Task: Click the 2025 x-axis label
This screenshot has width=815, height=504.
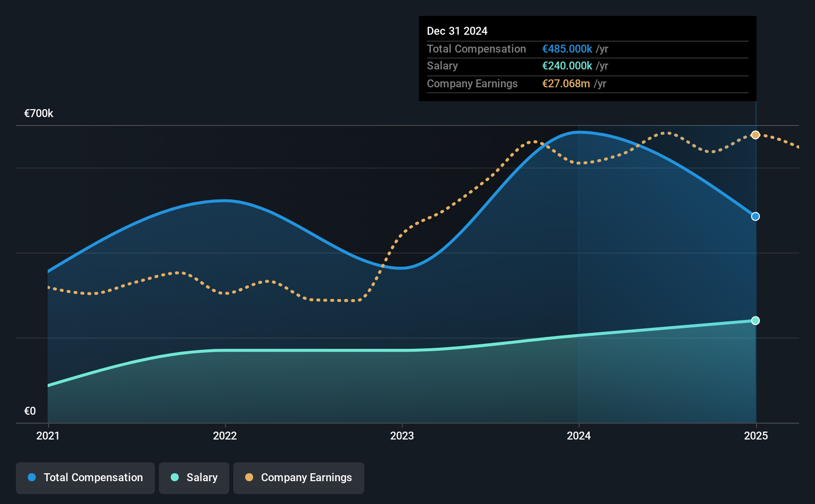Action: (x=756, y=436)
